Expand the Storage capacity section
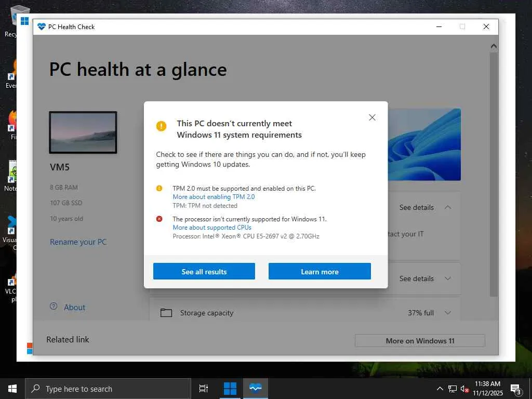Viewport: 532px width, 399px height. (448, 313)
